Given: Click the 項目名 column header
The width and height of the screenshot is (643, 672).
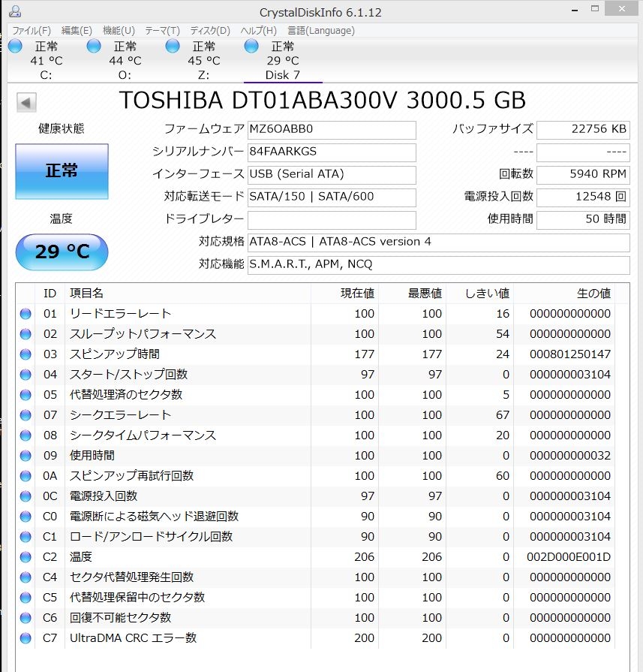Looking at the screenshot, I should (188, 294).
